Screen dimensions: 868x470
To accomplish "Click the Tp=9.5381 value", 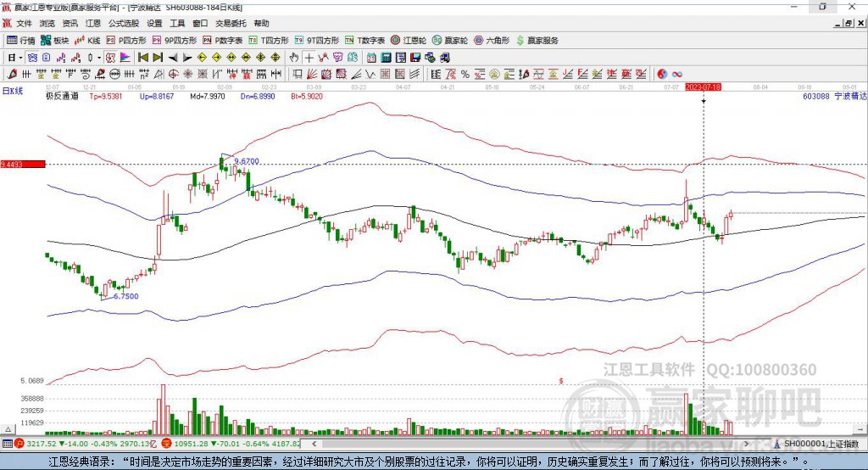I will point(106,97).
